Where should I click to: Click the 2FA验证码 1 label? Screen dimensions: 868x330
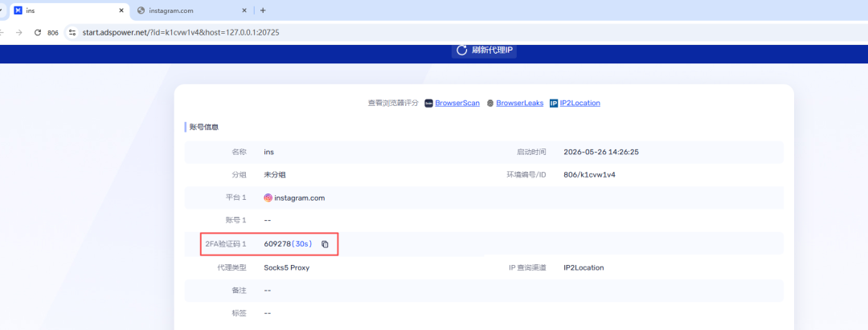click(x=226, y=244)
